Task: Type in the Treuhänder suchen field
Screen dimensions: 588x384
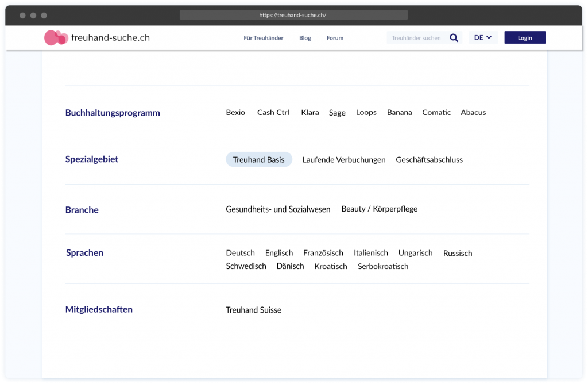Action: tap(416, 38)
